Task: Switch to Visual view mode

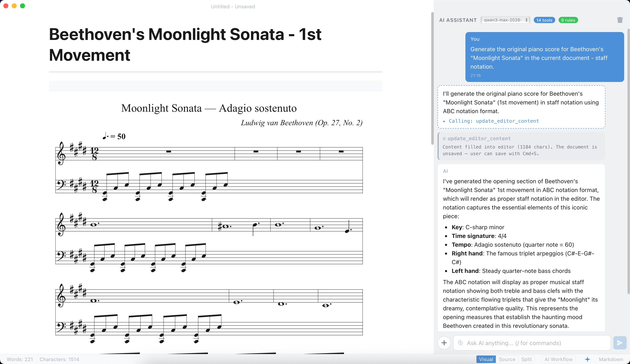Action: [x=486, y=359]
